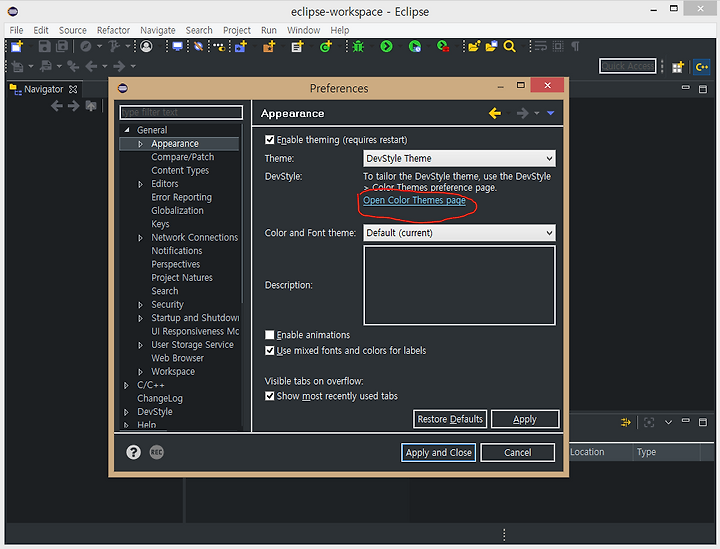Click the green bug Debug icon

click(358, 46)
